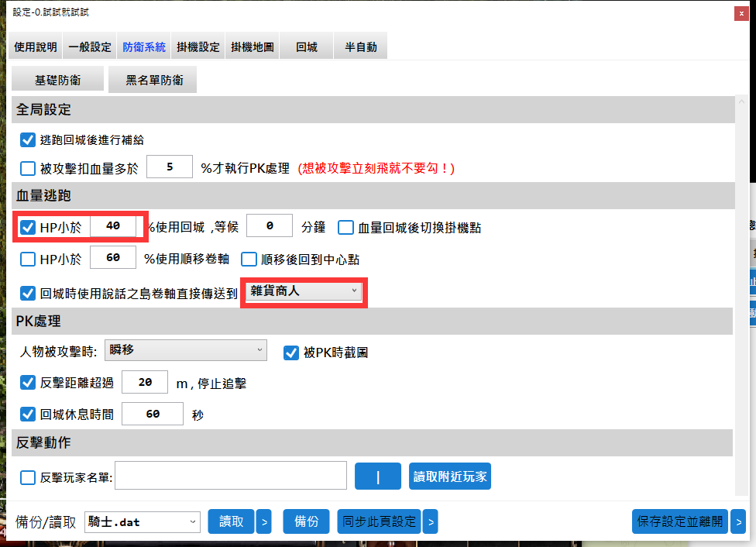Open the 半自動 tab

[x=361, y=46]
